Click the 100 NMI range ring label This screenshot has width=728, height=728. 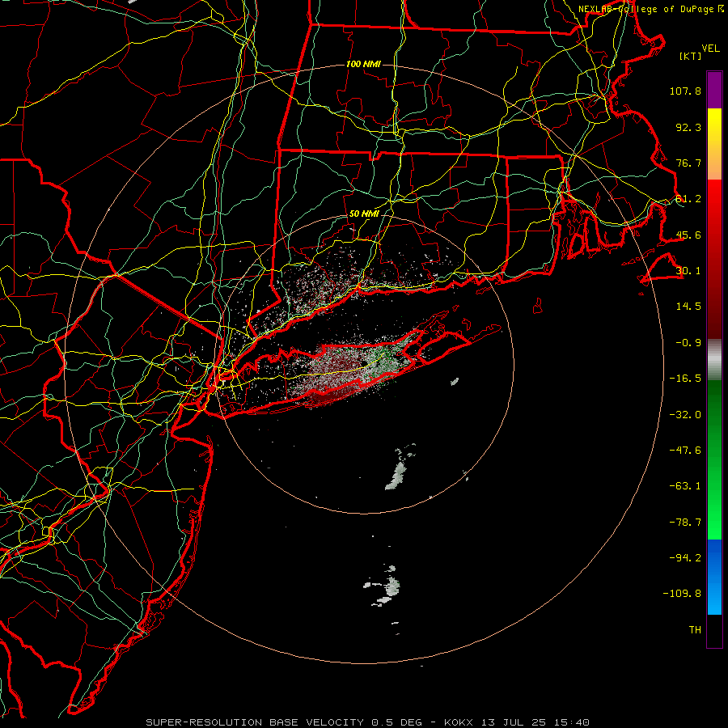[x=363, y=64]
